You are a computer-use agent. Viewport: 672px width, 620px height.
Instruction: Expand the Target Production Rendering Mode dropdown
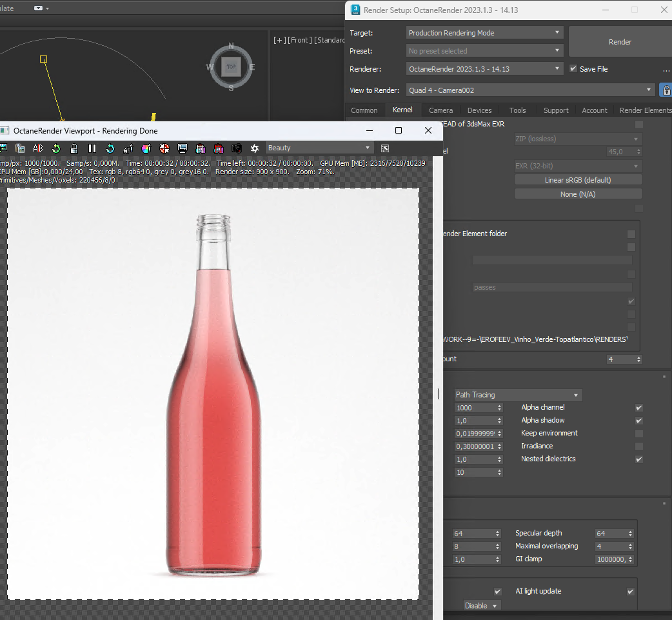(x=485, y=33)
